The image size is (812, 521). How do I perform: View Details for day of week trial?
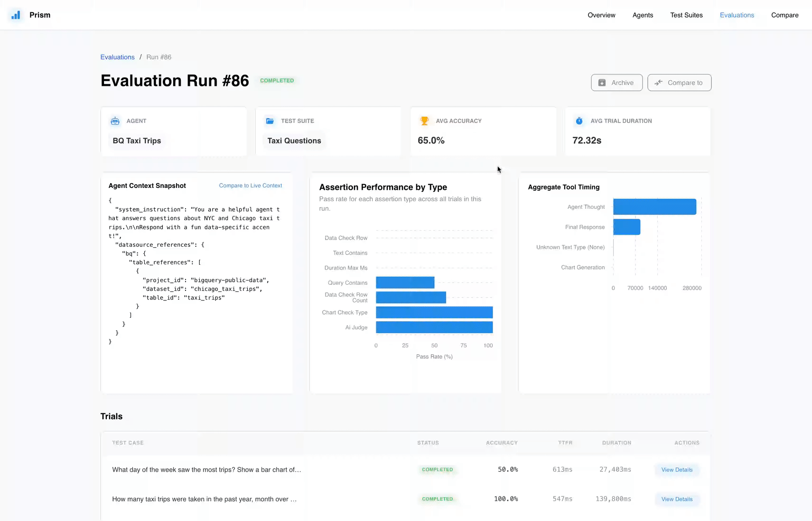click(x=677, y=470)
